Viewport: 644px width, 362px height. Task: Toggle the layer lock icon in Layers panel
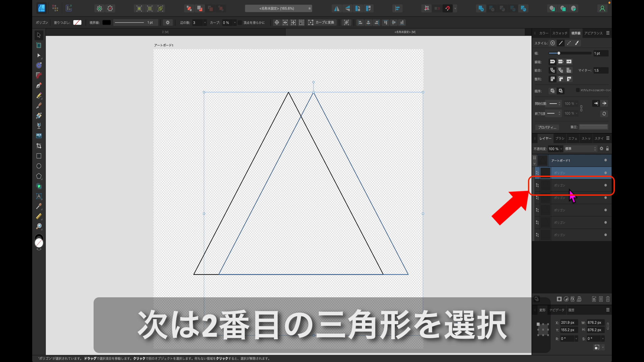point(607,148)
